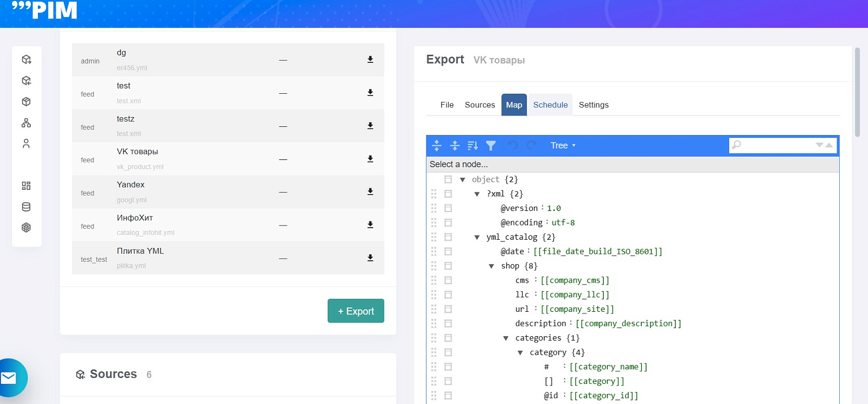The height and width of the screenshot is (404, 868).
Task: Open the mail chat bubble
Action: pyautogui.click(x=10, y=378)
